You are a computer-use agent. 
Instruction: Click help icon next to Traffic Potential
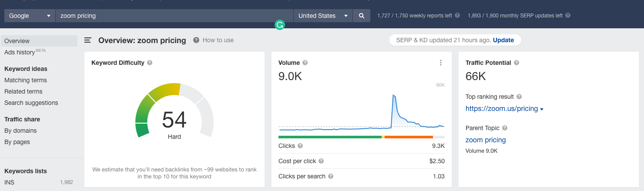[517, 63]
